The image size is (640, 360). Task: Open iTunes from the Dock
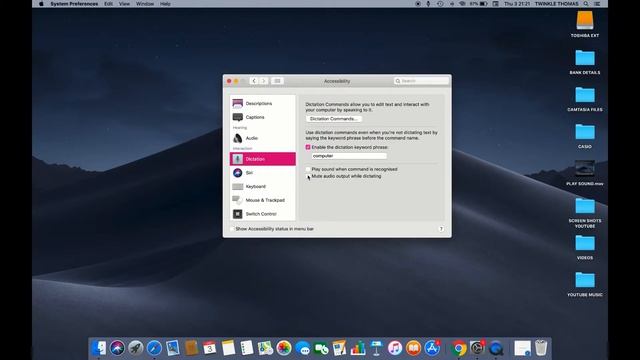[395, 348]
